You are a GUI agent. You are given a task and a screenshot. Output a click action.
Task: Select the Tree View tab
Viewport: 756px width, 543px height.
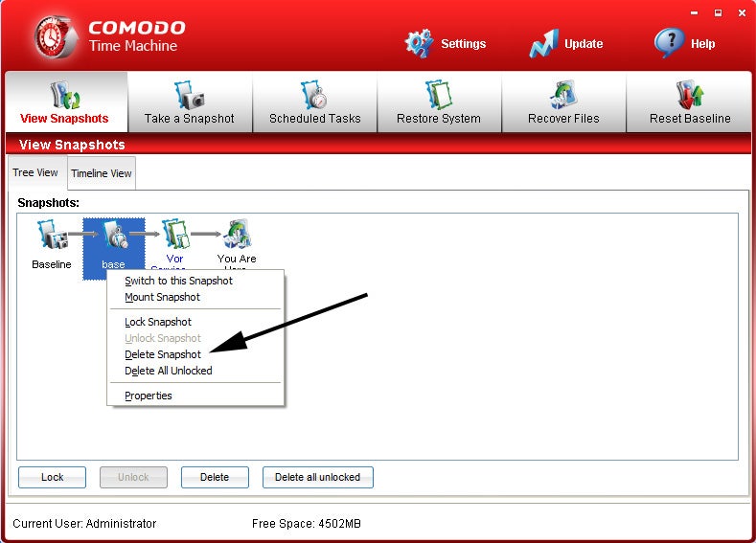[x=35, y=172]
